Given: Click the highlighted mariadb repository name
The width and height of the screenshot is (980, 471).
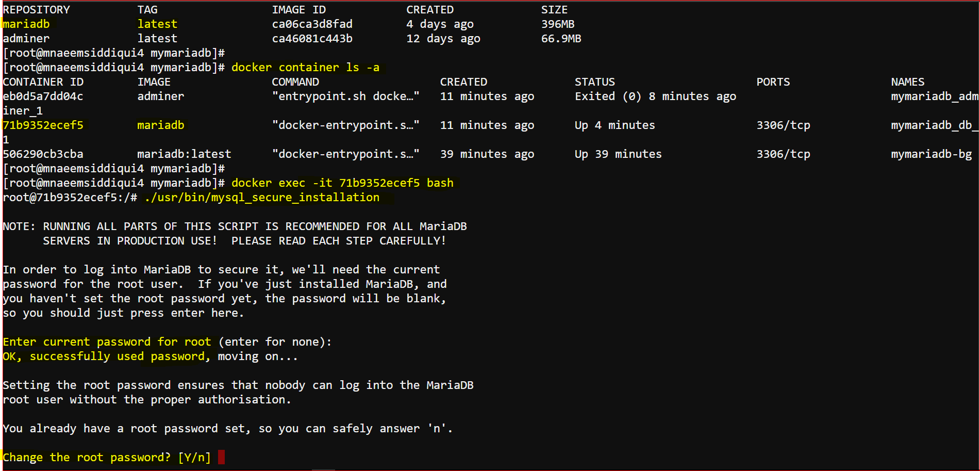Looking at the screenshot, I should [26, 24].
